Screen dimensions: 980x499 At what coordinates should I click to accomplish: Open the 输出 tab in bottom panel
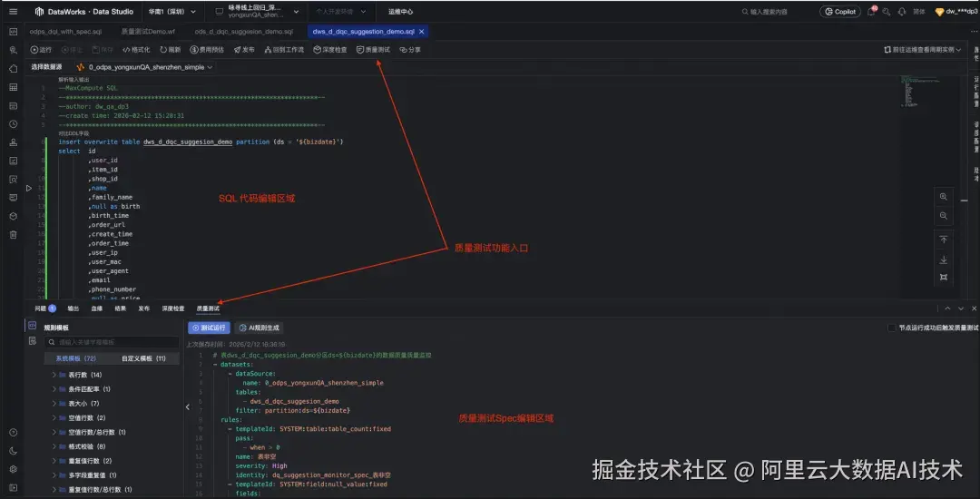pyautogui.click(x=73, y=308)
